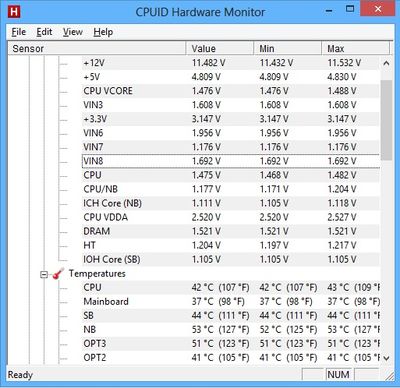The width and height of the screenshot is (400, 388).
Task: Click the 11.532 V max value
Action: (x=344, y=63)
